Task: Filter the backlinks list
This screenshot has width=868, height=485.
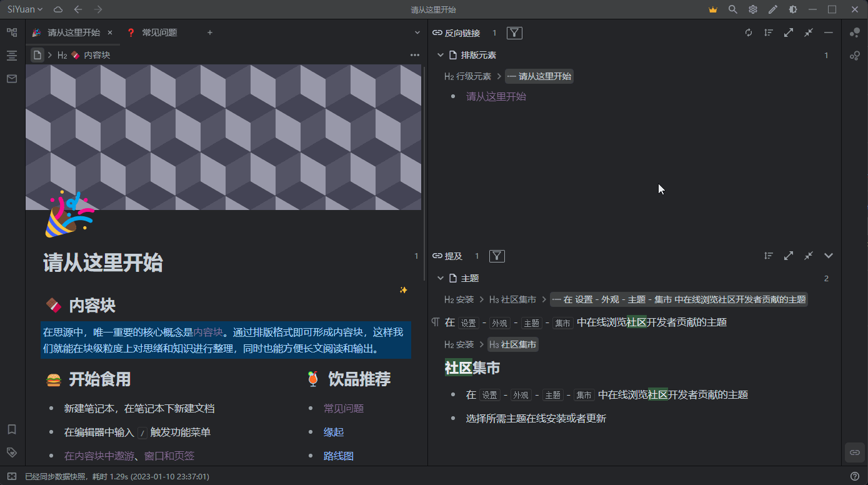Action: coord(514,32)
